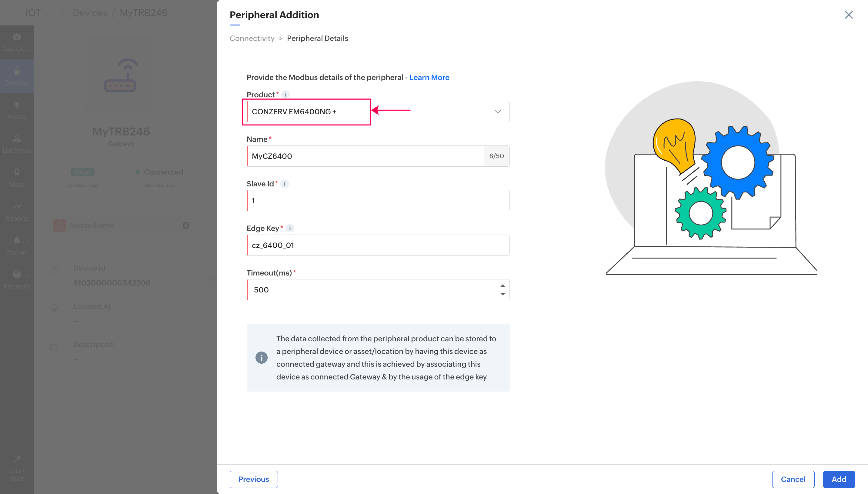Screen dimensions: 868x494
Task: Click the Product field info icon
Action: pyautogui.click(x=285, y=95)
